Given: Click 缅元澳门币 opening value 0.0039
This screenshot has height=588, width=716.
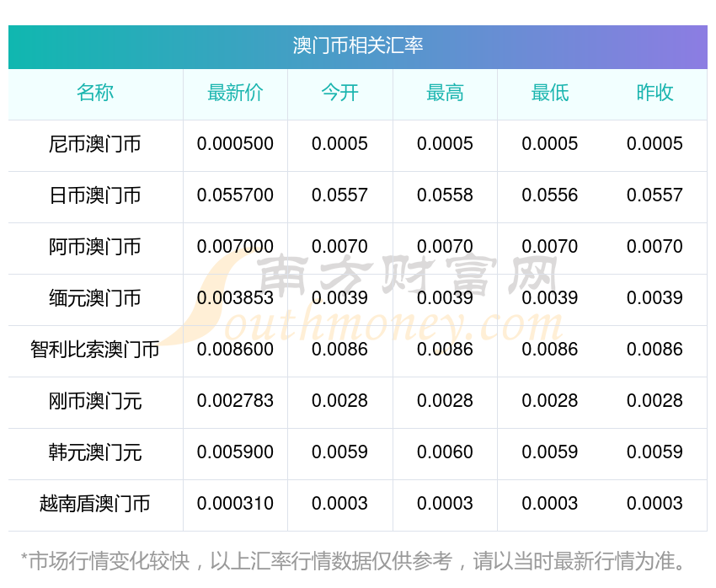Looking at the screenshot, I should (339, 298).
